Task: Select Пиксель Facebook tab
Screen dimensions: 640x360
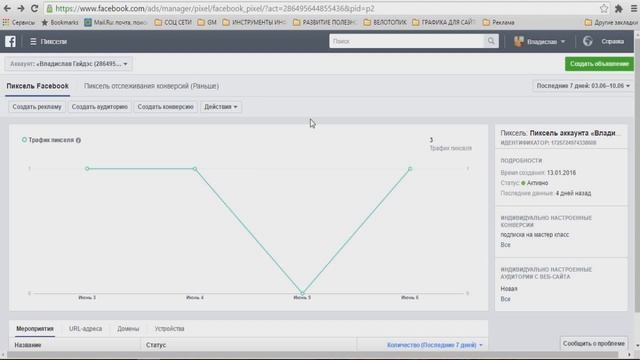Action: click(38, 86)
